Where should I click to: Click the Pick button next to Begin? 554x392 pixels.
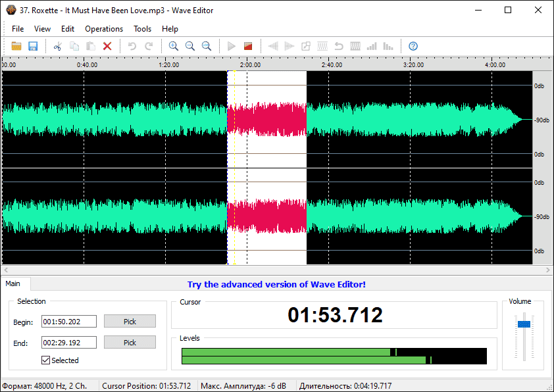[130, 321]
